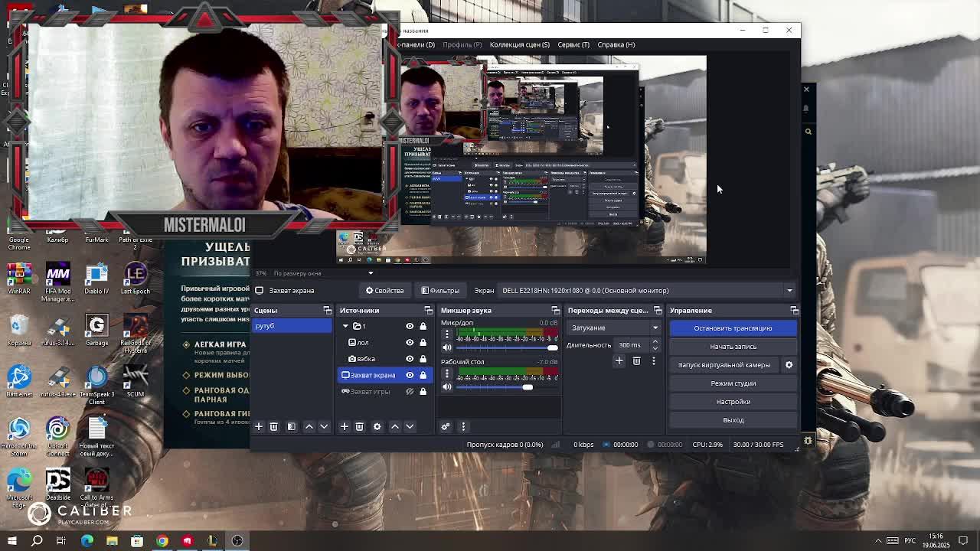Open audio mixer three-dot menu at bottom
The width and height of the screenshot is (980, 551).
tap(463, 426)
